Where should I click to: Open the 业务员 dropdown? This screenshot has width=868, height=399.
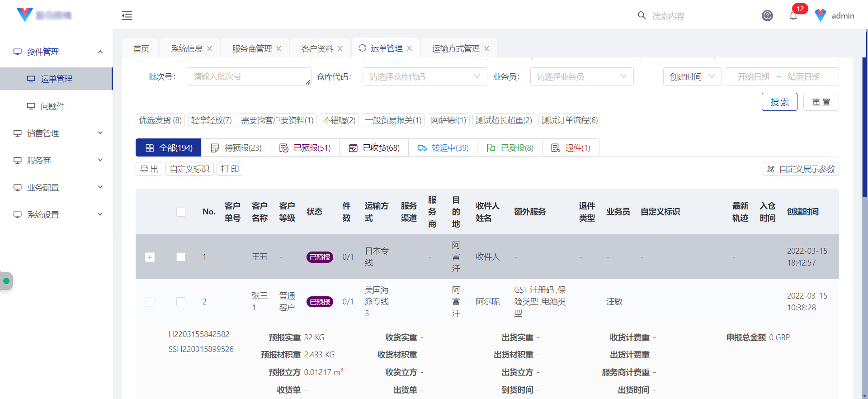582,76
